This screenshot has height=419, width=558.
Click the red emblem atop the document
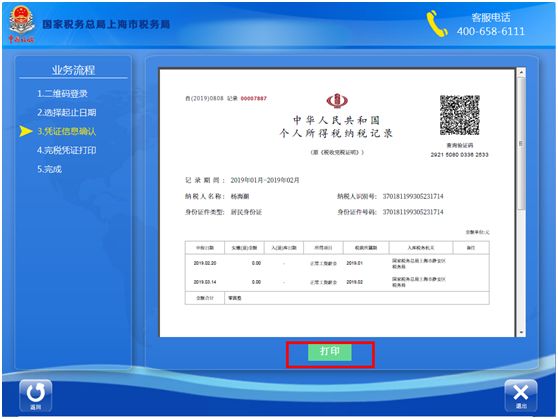point(337,101)
